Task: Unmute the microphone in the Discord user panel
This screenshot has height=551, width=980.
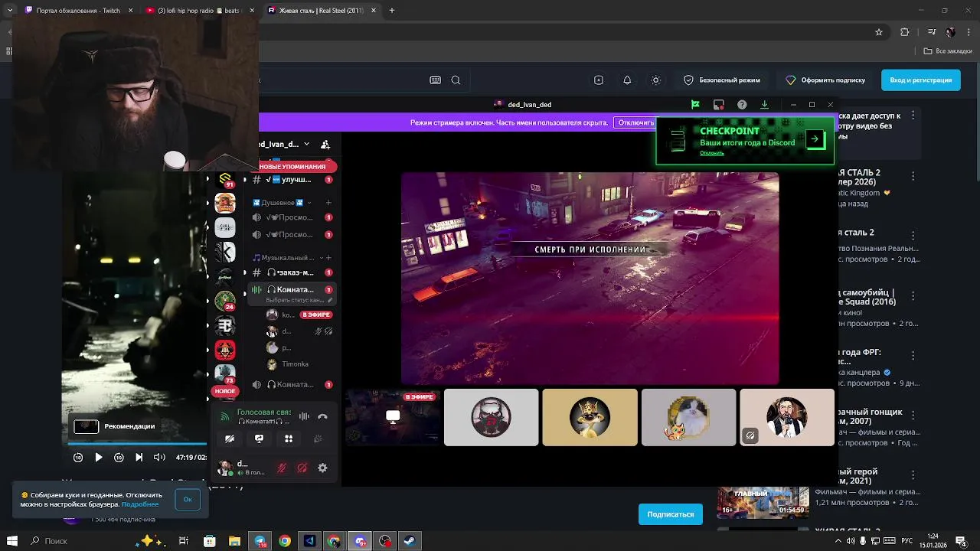Action: 282,468
